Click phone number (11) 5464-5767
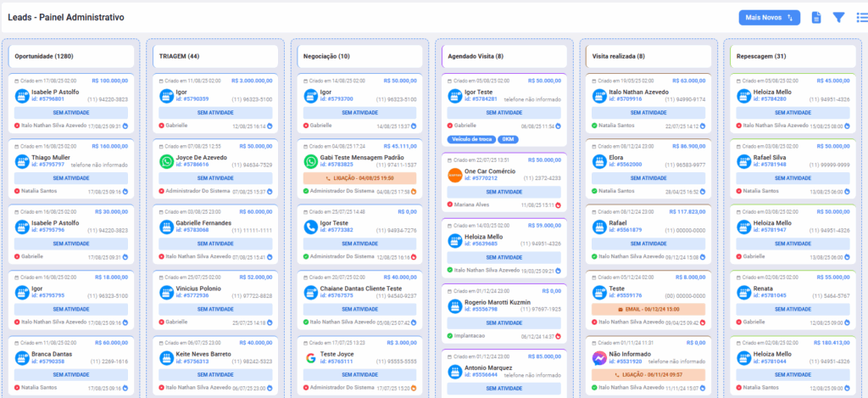The image size is (868, 398). tap(830, 296)
